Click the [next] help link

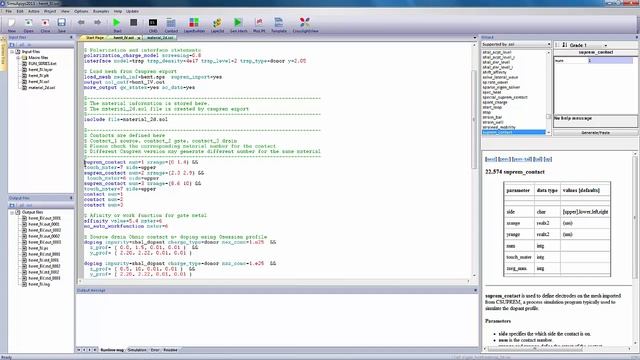coord(491,159)
